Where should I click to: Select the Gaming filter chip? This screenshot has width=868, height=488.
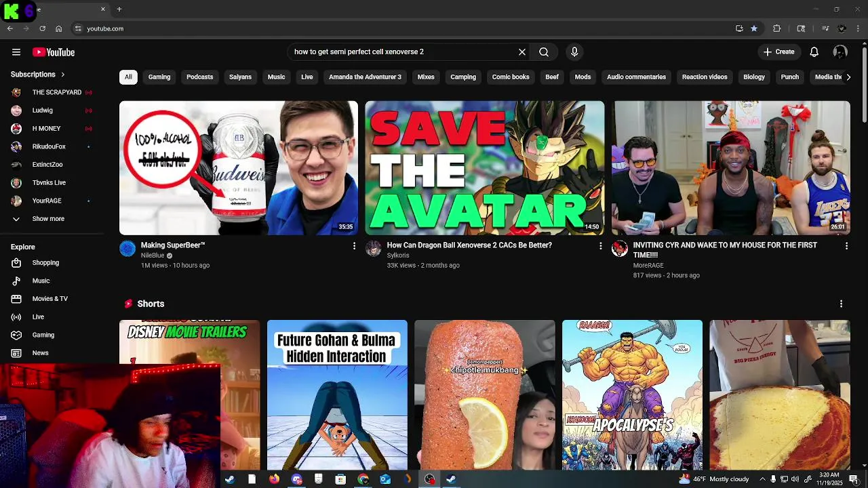pyautogui.click(x=159, y=77)
